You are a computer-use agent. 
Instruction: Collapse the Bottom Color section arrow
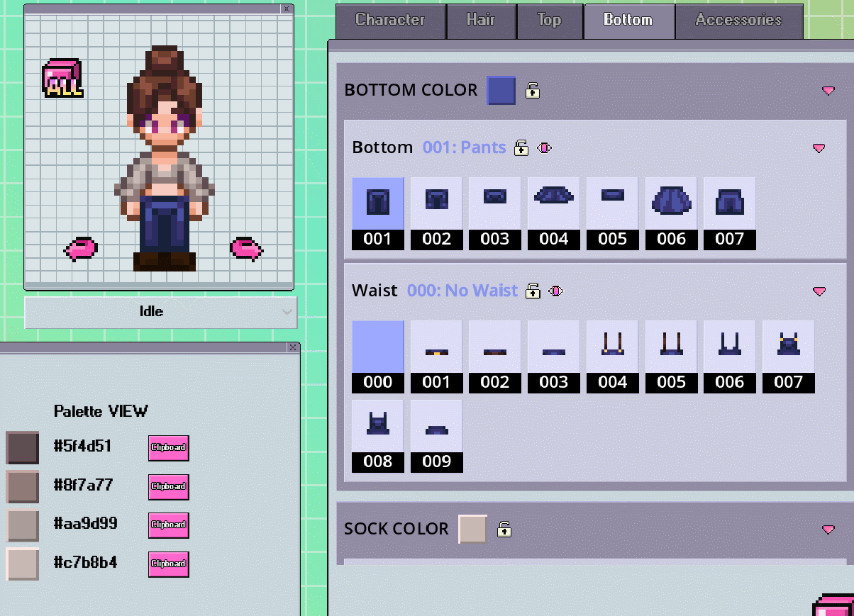click(x=828, y=91)
